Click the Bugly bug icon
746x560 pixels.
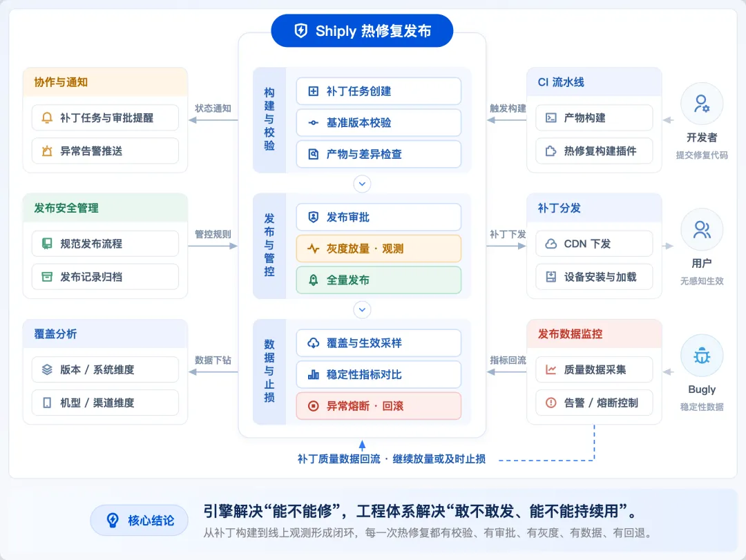(x=702, y=356)
